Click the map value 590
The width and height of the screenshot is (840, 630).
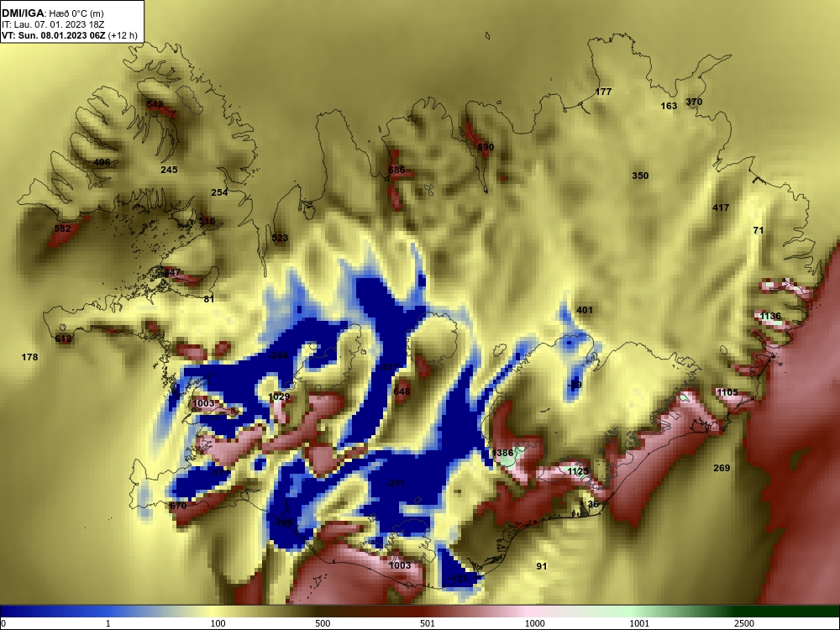[486, 147]
